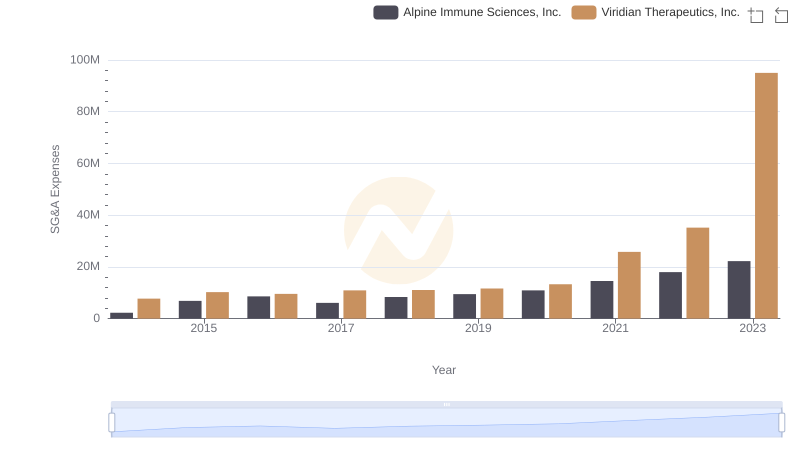Click the Viridian 2020 bar
The image size is (800, 461).
[x=560, y=301]
